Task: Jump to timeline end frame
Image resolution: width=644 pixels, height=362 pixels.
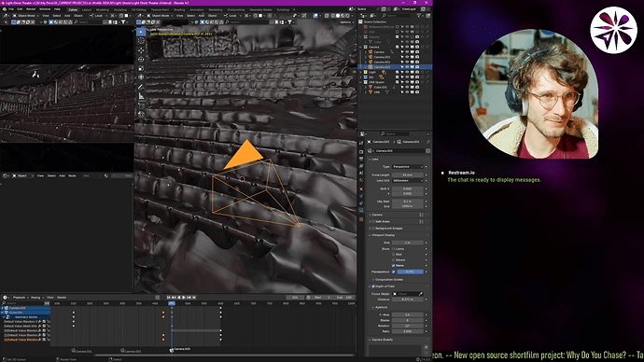Action: coord(194,297)
